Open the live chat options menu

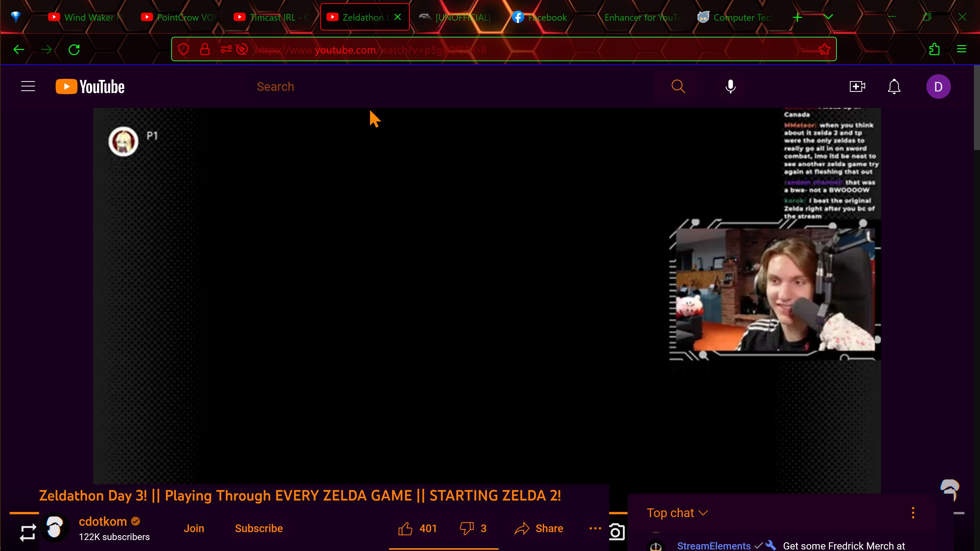pos(913,513)
